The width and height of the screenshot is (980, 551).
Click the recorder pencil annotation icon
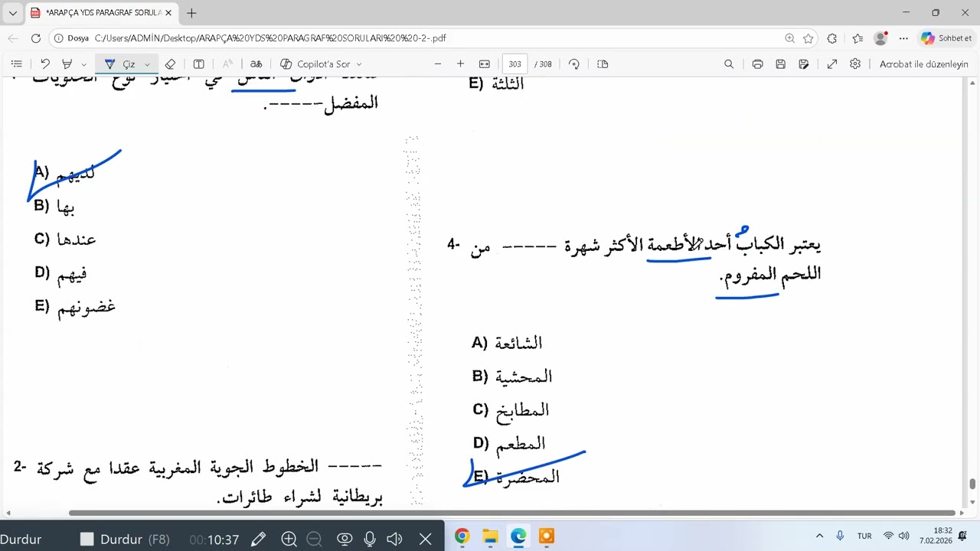[259, 540]
